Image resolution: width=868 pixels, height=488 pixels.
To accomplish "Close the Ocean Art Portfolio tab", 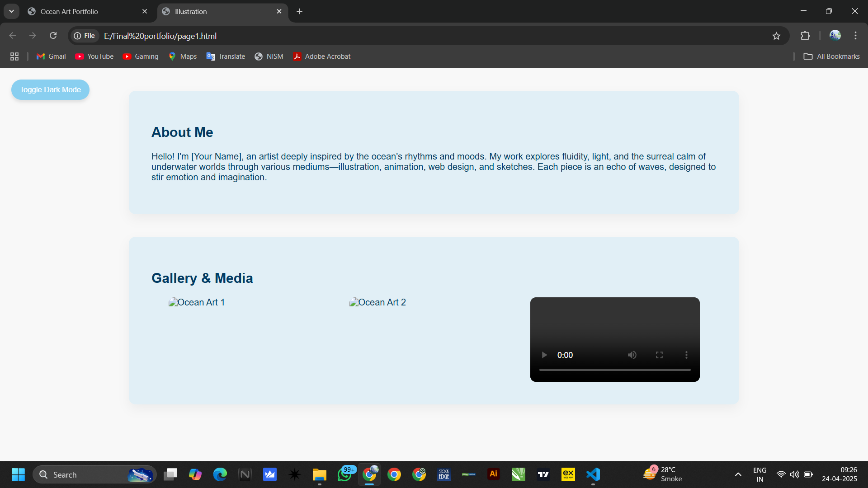I will tap(145, 12).
